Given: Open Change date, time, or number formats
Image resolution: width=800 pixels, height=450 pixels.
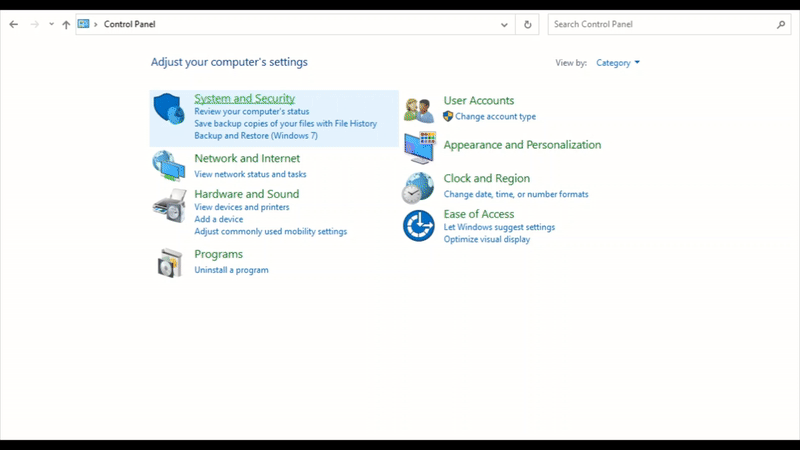Looking at the screenshot, I should 516,194.
